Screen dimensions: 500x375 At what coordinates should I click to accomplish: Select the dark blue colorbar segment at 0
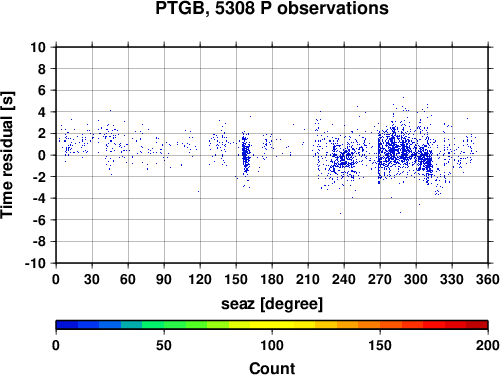pos(67,325)
